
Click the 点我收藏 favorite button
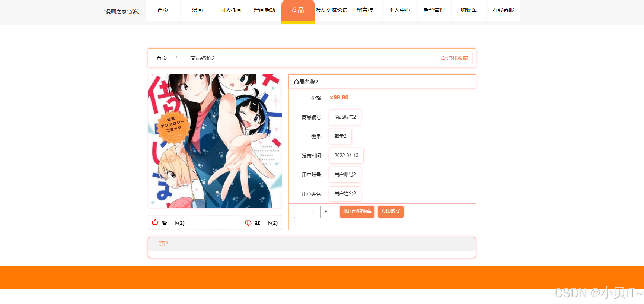[x=454, y=58]
